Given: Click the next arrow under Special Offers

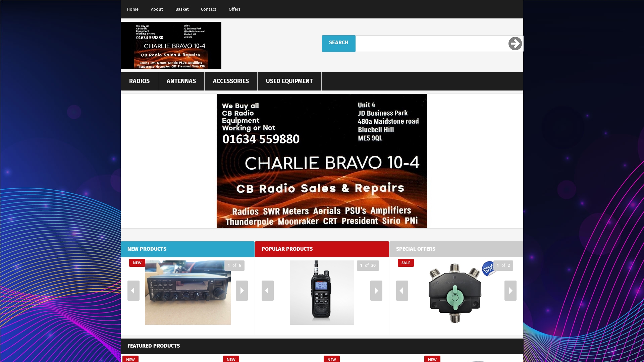Looking at the screenshot, I should [x=510, y=291].
